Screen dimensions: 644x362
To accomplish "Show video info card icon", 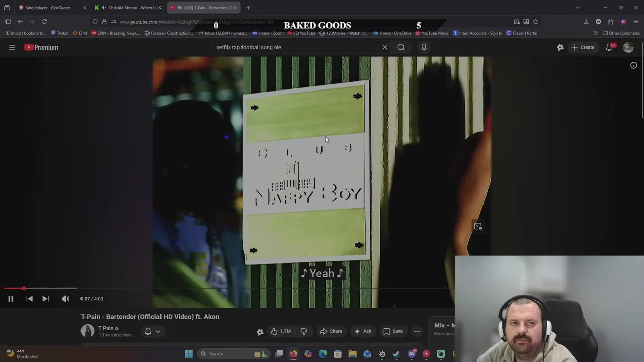I will 634,65.
